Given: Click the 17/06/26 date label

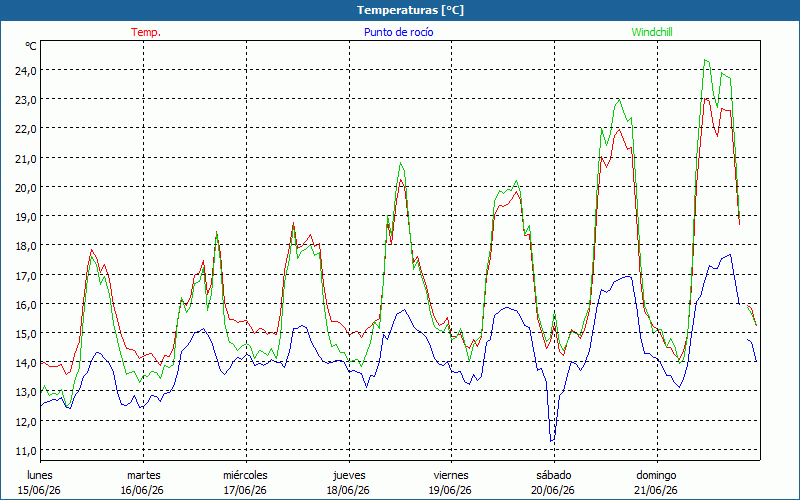Looking at the screenshot, I should (245, 490).
